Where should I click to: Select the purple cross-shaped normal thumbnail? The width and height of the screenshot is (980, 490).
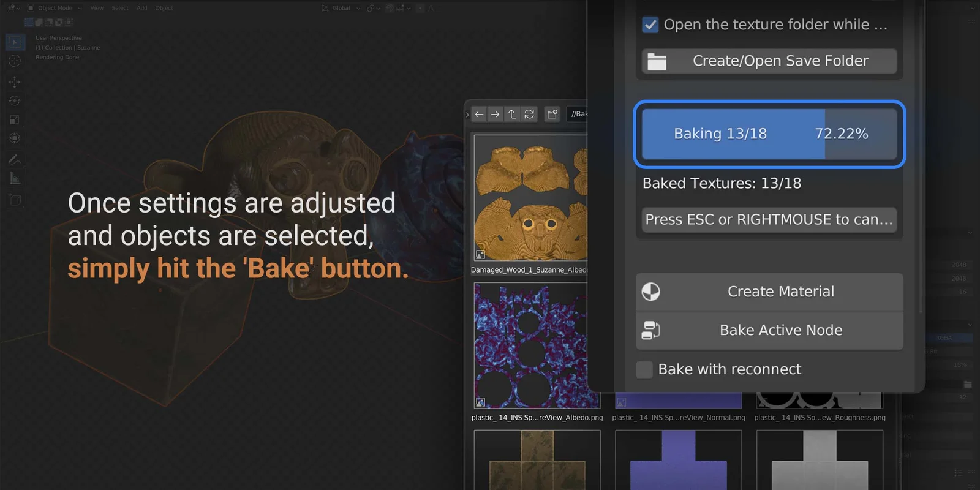tap(678, 460)
